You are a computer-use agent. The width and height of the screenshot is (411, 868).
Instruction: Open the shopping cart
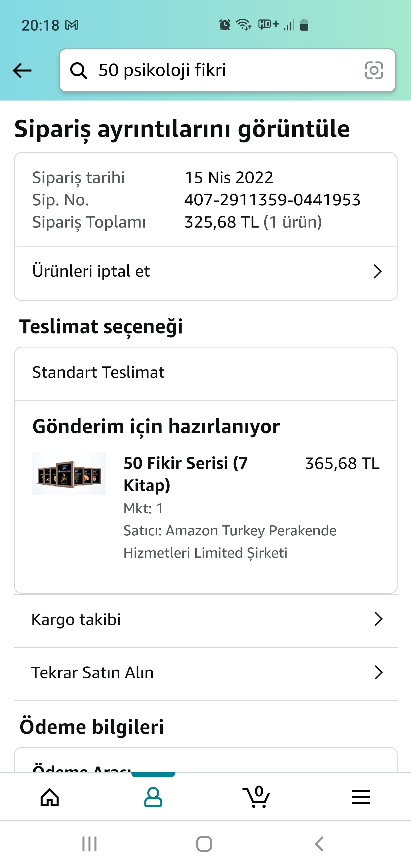256,797
